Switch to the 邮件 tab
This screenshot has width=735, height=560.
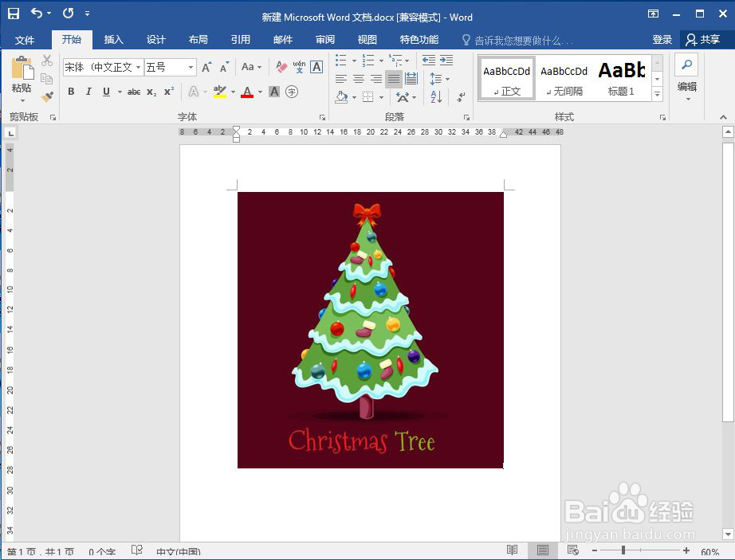tap(283, 40)
